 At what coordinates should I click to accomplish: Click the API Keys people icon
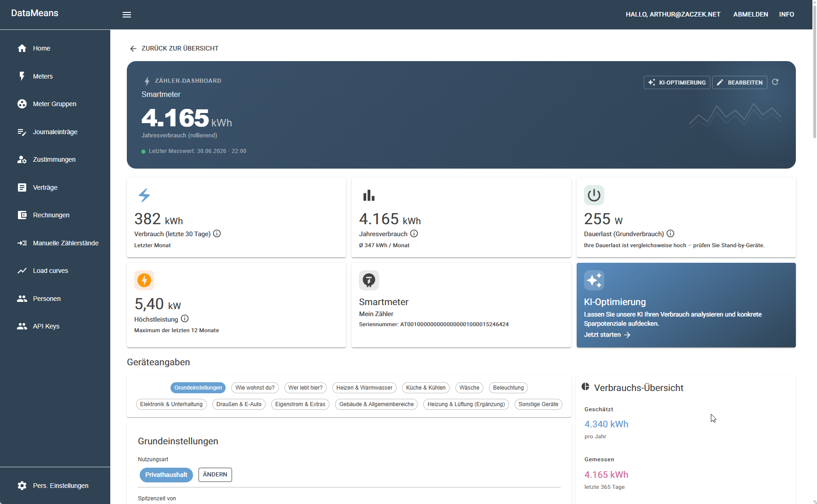click(22, 326)
